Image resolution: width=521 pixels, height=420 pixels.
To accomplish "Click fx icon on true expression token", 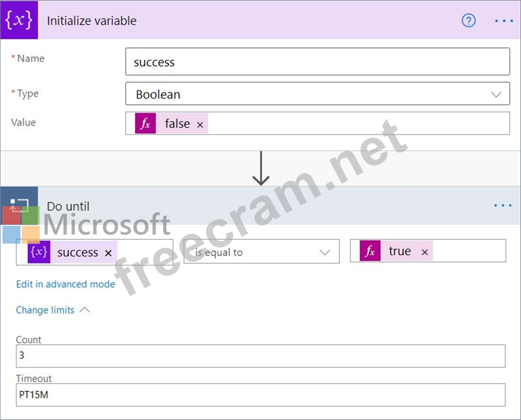I will [x=370, y=251].
